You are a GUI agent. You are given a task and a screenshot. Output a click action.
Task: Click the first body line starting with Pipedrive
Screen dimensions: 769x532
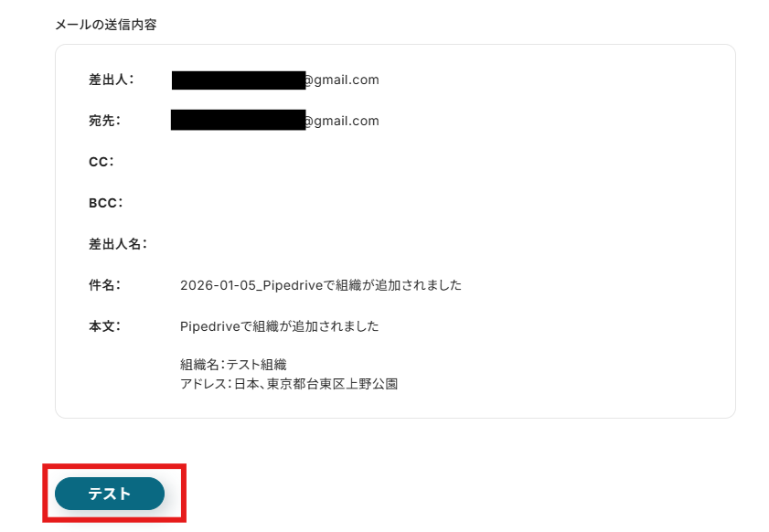point(280,326)
